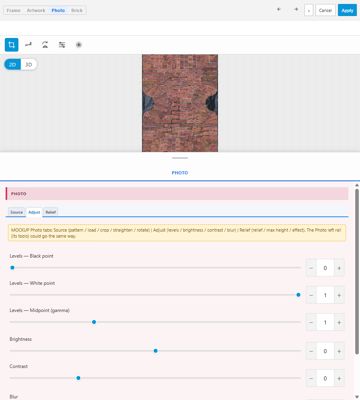Click the PHOTO section header
This screenshot has width=360, height=400.
click(177, 194)
